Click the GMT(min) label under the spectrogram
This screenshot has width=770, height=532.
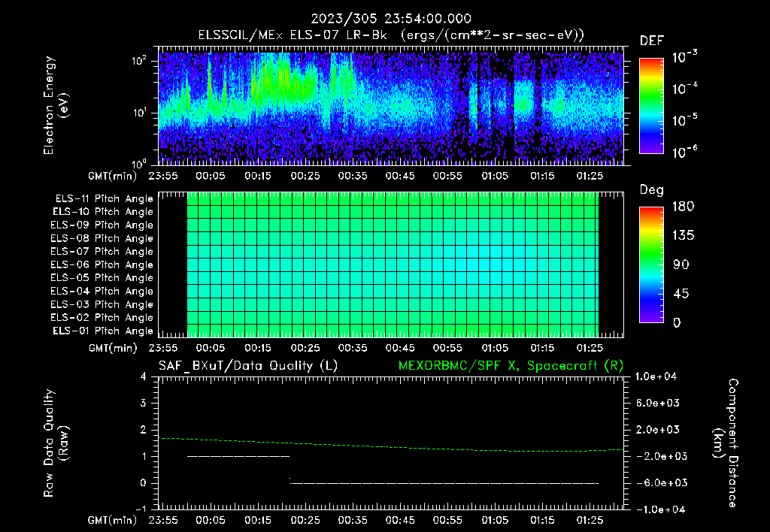[x=113, y=176]
